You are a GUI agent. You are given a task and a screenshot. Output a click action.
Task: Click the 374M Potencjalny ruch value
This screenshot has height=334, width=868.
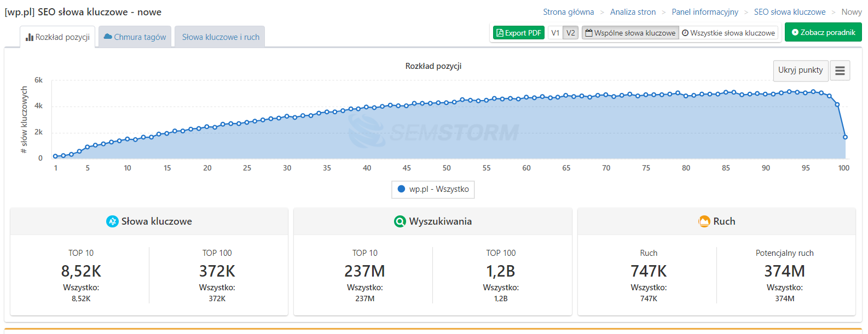click(784, 271)
